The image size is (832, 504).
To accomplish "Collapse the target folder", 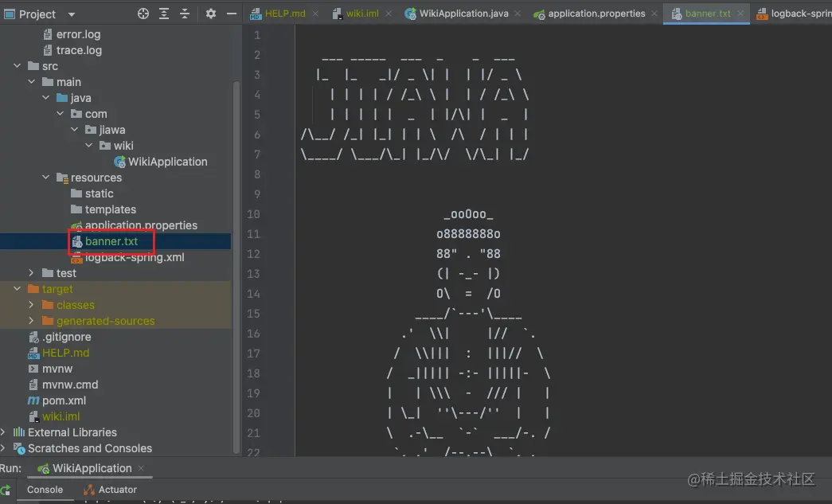I will tap(17, 288).
